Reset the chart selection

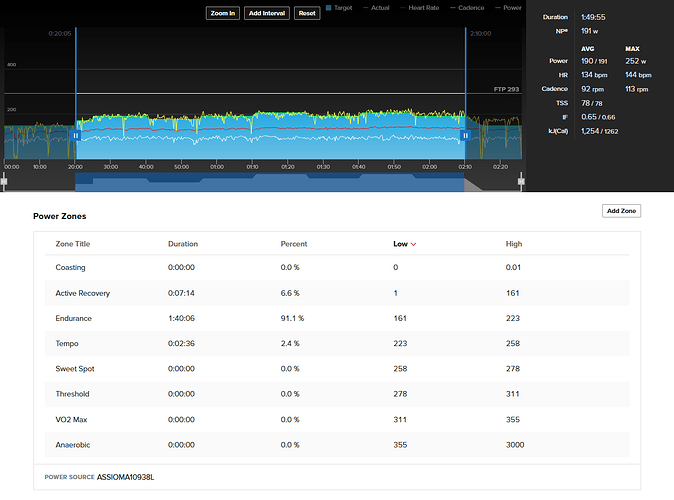pos(307,13)
